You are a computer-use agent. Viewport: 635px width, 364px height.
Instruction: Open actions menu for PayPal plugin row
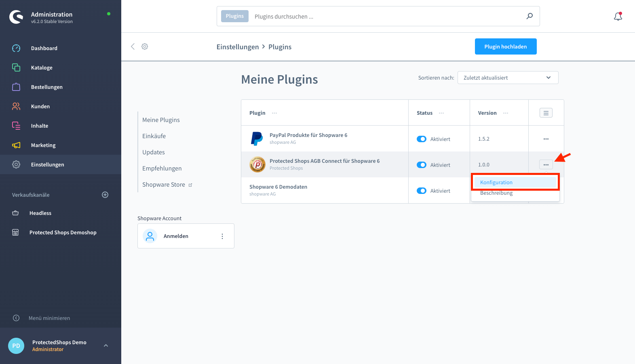[546, 139]
